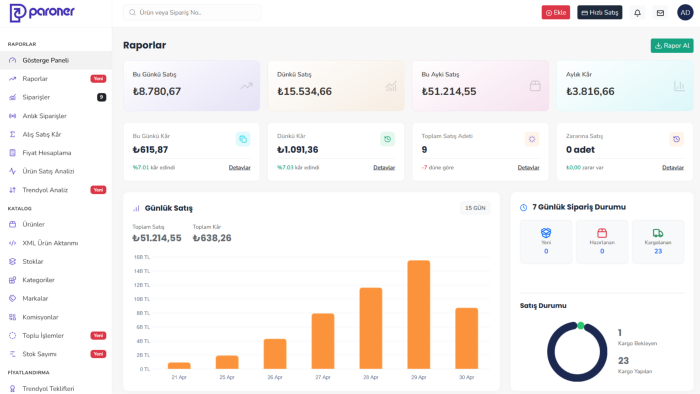Click the Paroner logo
700x394 pixels.
point(42,12)
